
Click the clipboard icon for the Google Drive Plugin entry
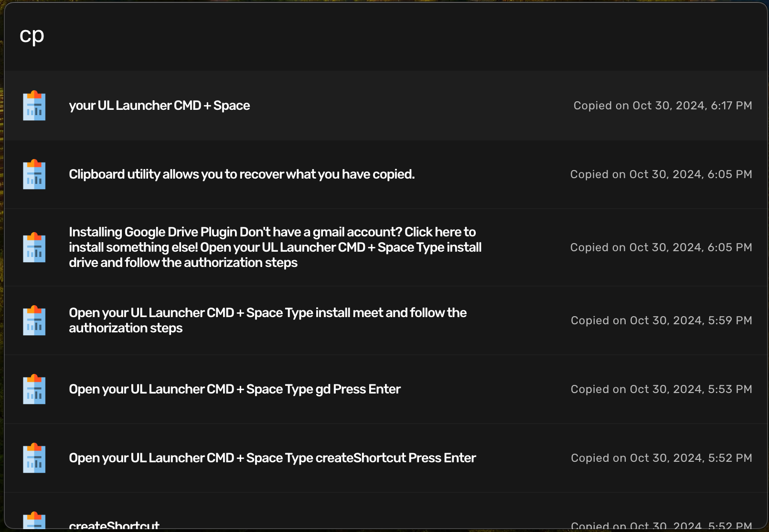click(34, 247)
